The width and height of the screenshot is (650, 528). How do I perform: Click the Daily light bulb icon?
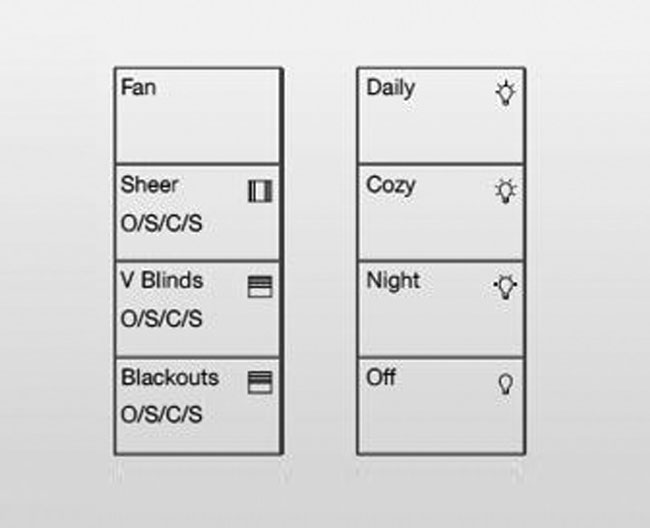click(505, 93)
